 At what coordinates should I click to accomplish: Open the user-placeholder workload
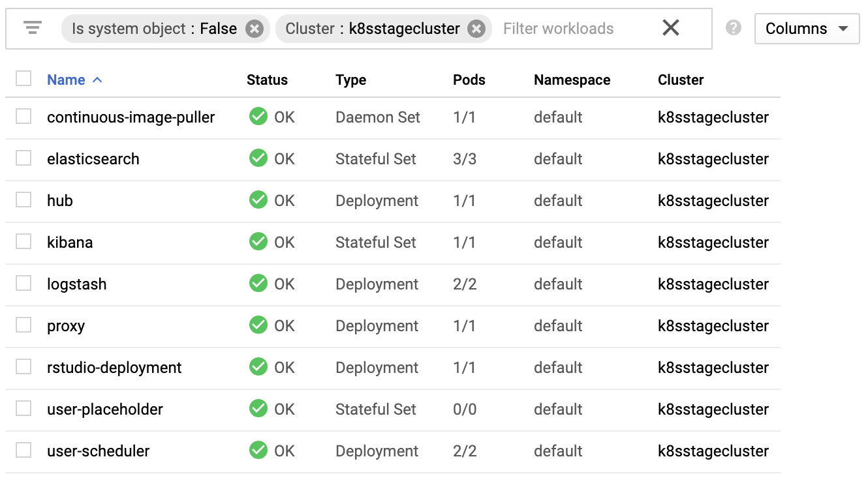click(105, 409)
